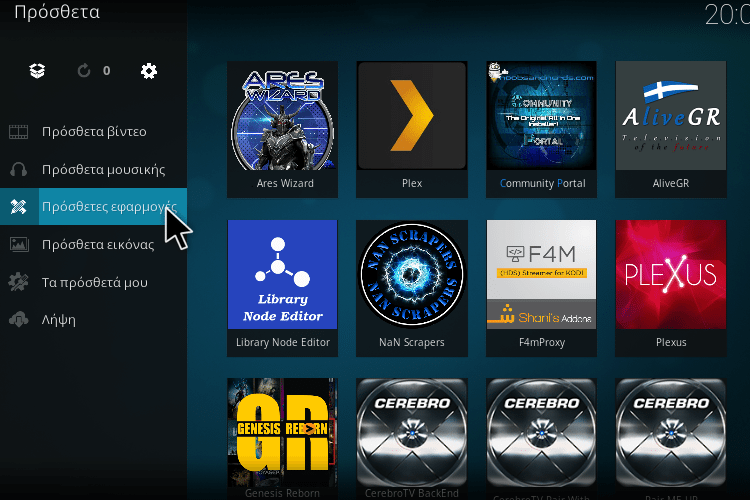Select Πρόσθετα μουσικής menu item
The image size is (750, 500).
click(x=93, y=169)
